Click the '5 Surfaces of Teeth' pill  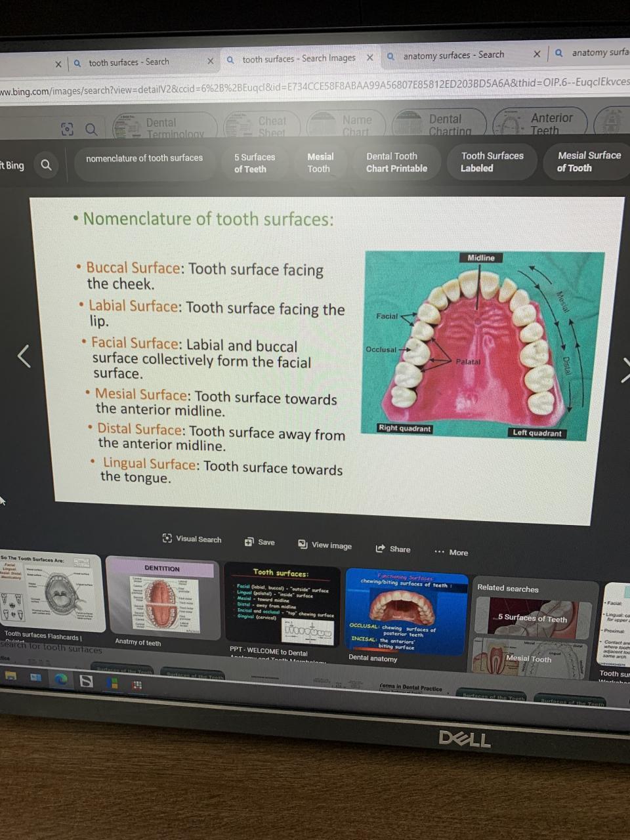pos(255,163)
